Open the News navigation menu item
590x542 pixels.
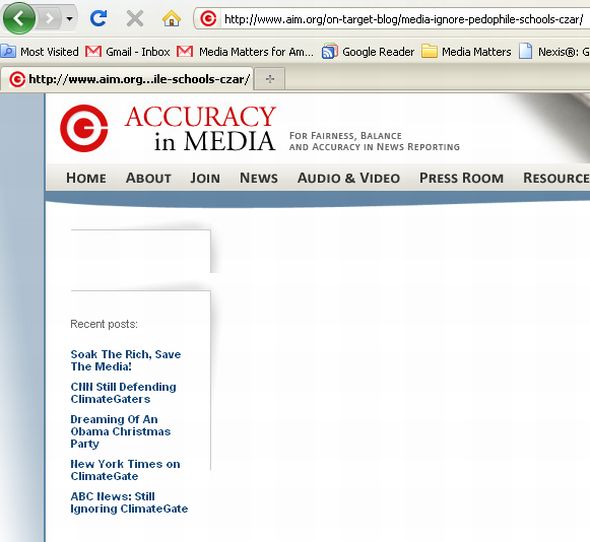point(259,178)
